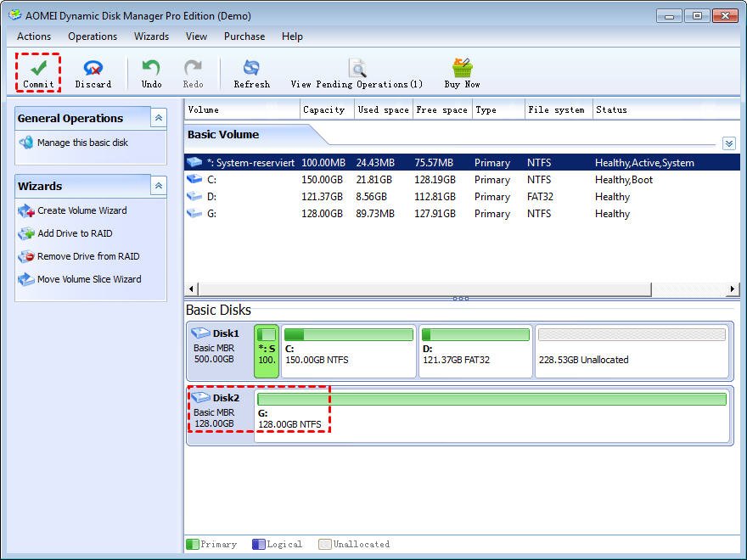Viewport: 747px width, 560px height.
Task: Collapse the Basic Volume group
Action: (x=729, y=143)
